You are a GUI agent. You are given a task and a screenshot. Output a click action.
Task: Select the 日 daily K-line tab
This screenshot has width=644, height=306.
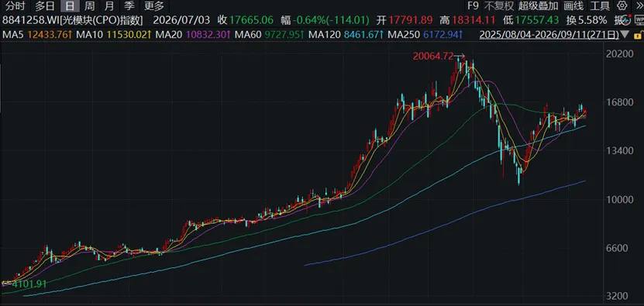pos(71,5)
